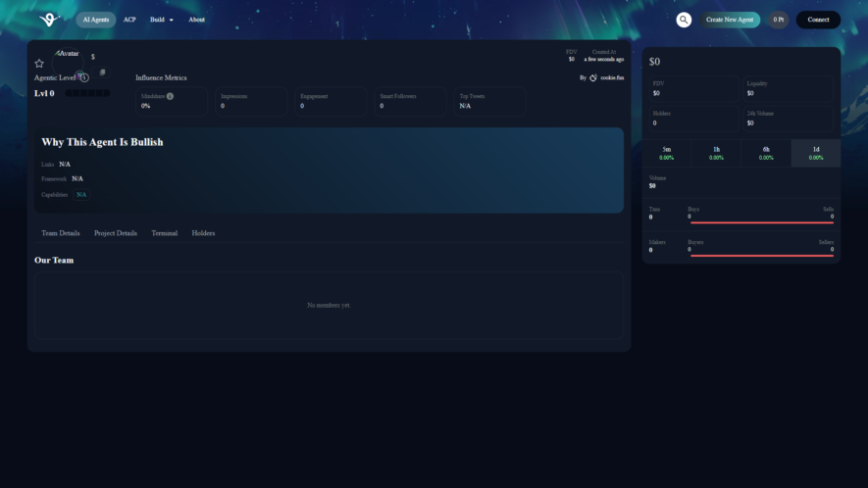This screenshot has width=868, height=488.
Task: Click the Lvl 0 progress bar
Action: [87, 93]
